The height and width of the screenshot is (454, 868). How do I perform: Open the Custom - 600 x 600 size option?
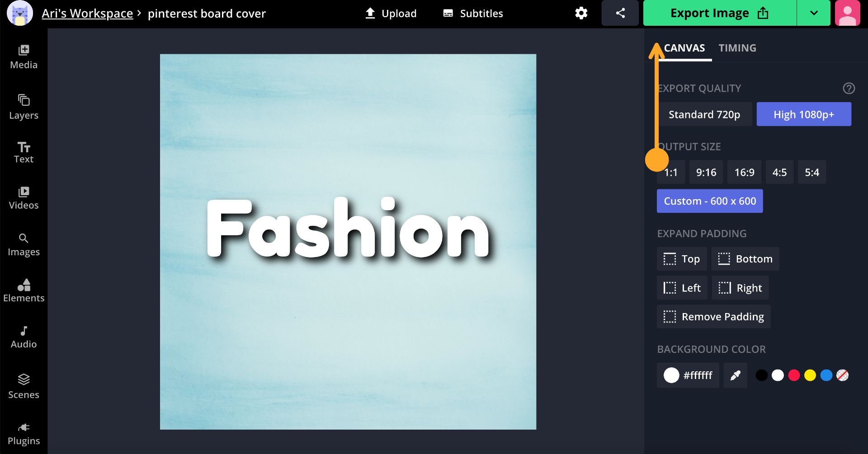709,201
